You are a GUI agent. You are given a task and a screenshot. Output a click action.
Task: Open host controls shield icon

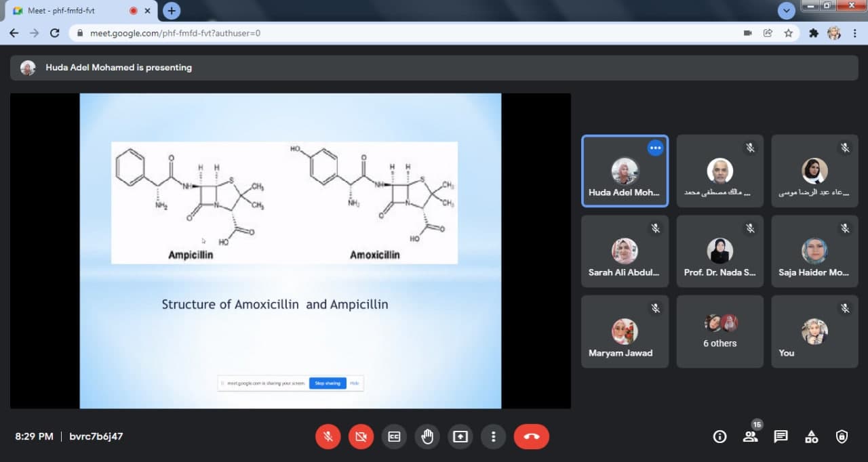click(x=842, y=437)
